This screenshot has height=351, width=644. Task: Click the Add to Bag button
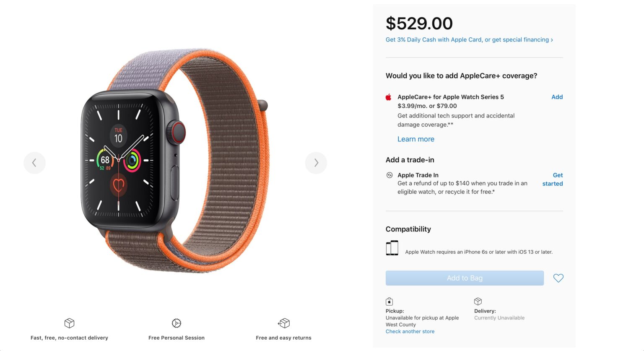[x=465, y=278]
